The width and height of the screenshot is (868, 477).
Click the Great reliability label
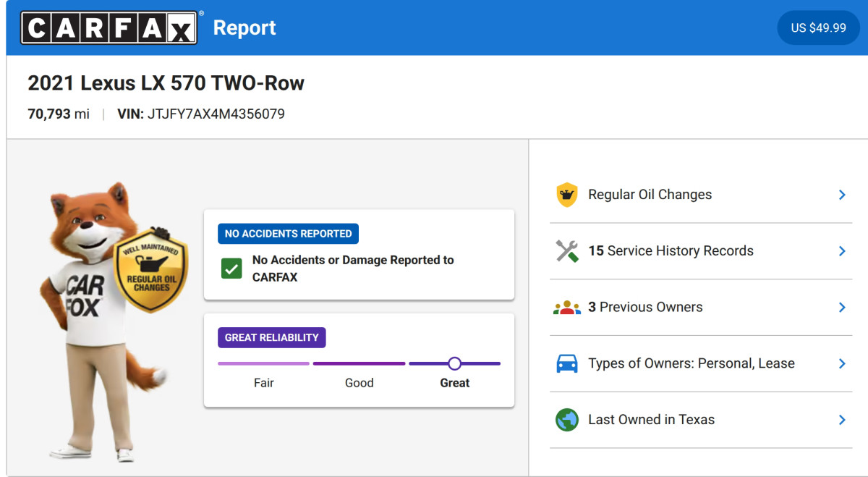[x=455, y=383]
